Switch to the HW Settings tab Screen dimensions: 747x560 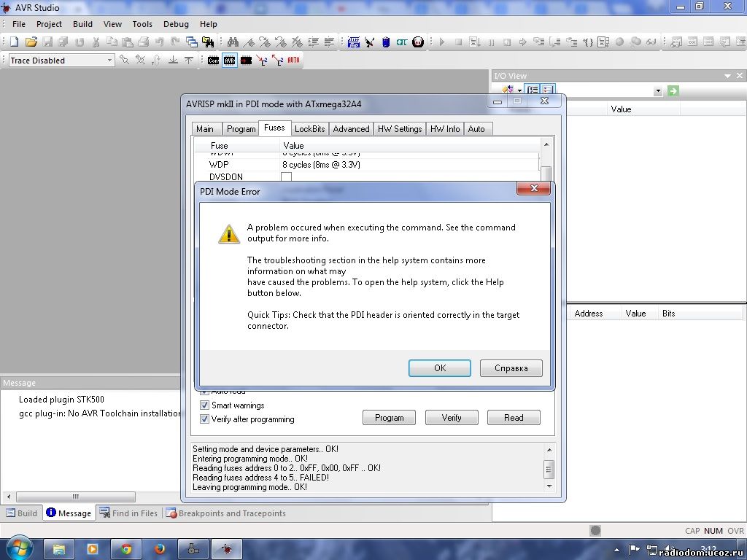(400, 129)
